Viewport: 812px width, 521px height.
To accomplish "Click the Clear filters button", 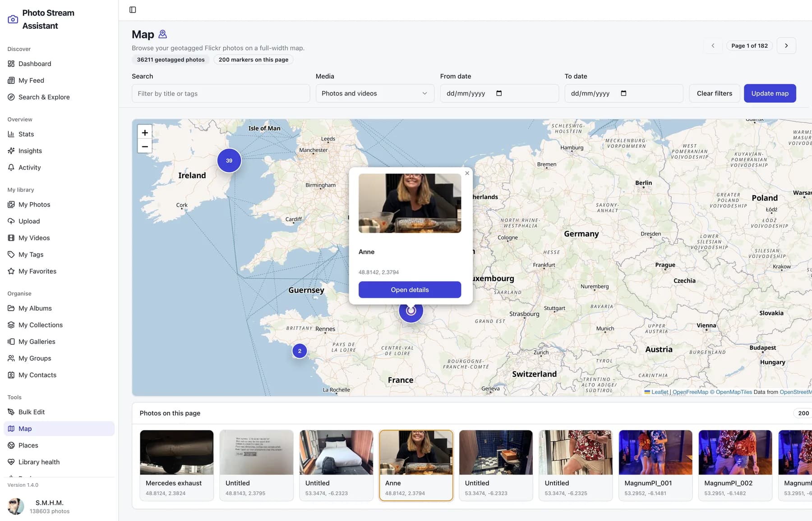I will click(x=714, y=93).
